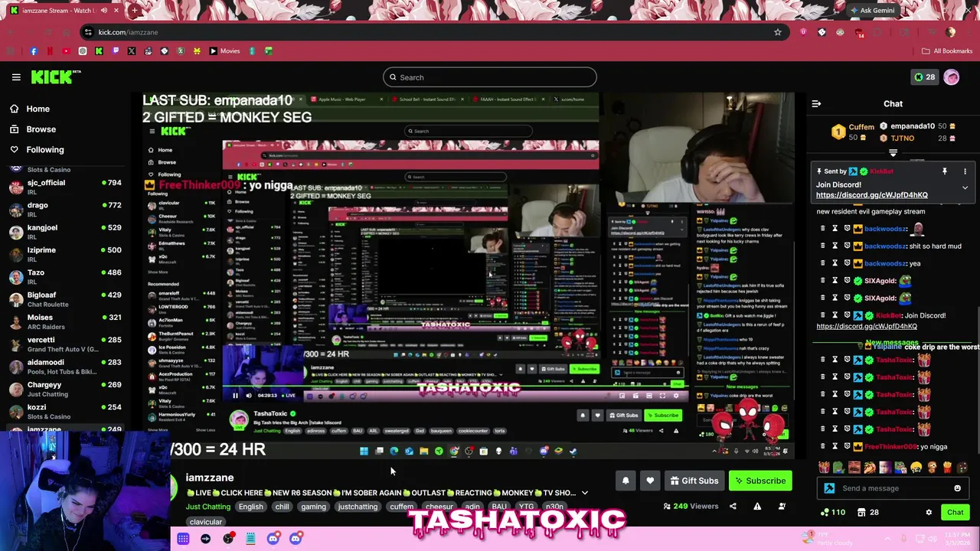Click the moderator hammer icon in chat input
980x551 pixels.
point(829,488)
